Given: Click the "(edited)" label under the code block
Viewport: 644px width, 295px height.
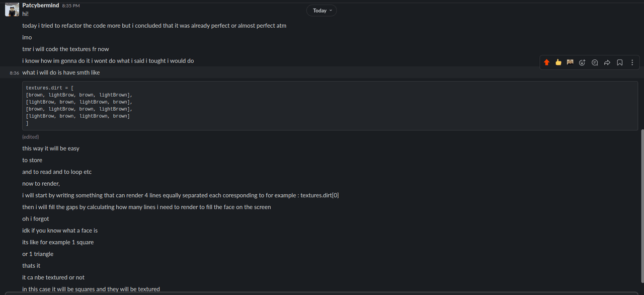Looking at the screenshot, I should coord(31,137).
